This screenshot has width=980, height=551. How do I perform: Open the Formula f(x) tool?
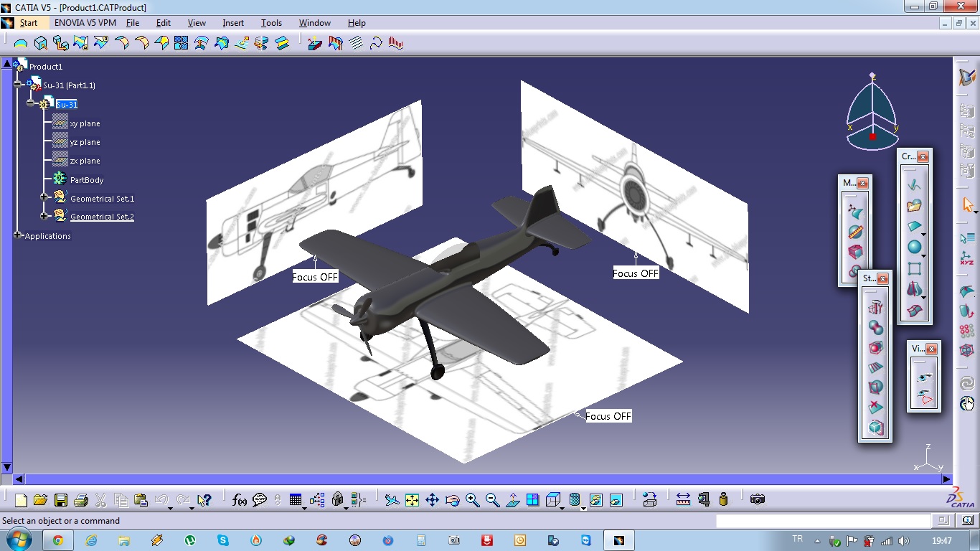tap(240, 500)
